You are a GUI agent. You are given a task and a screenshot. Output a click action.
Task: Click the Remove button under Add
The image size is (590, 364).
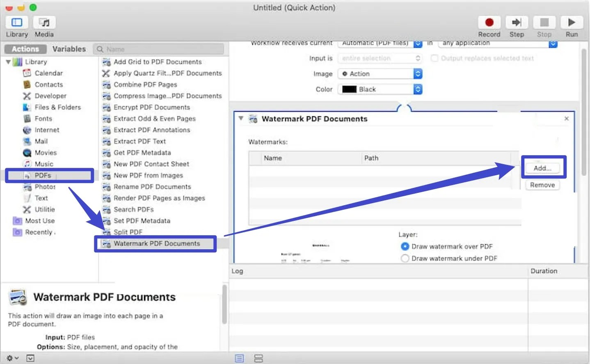[x=542, y=185]
